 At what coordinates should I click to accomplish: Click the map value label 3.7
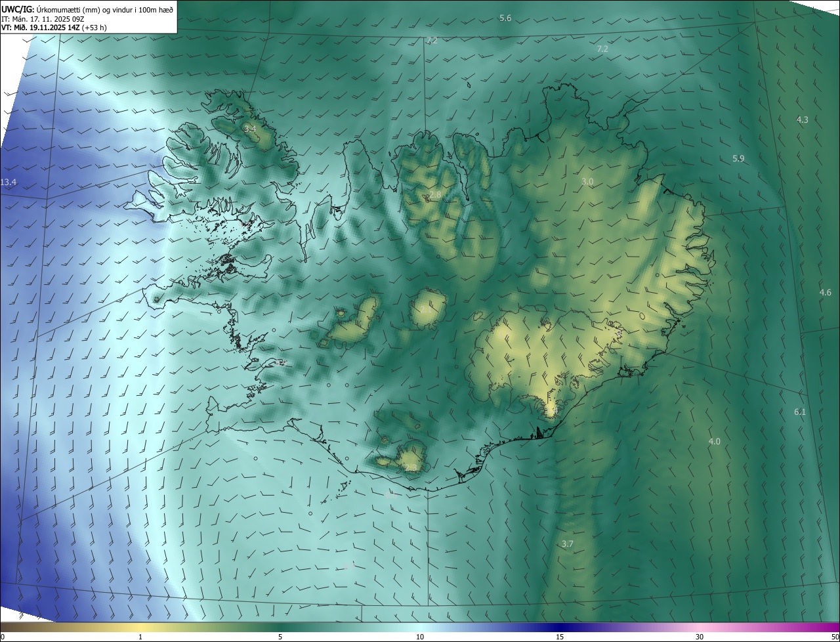(x=568, y=544)
